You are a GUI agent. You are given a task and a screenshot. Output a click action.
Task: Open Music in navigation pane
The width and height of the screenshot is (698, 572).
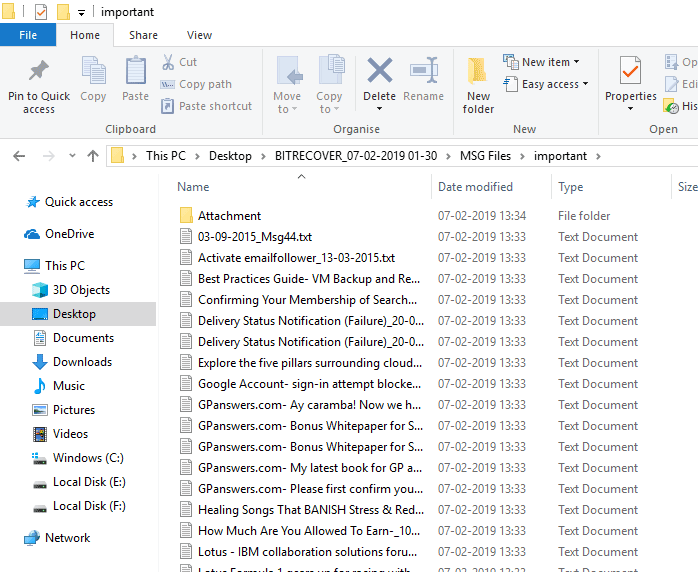[69, 386]
